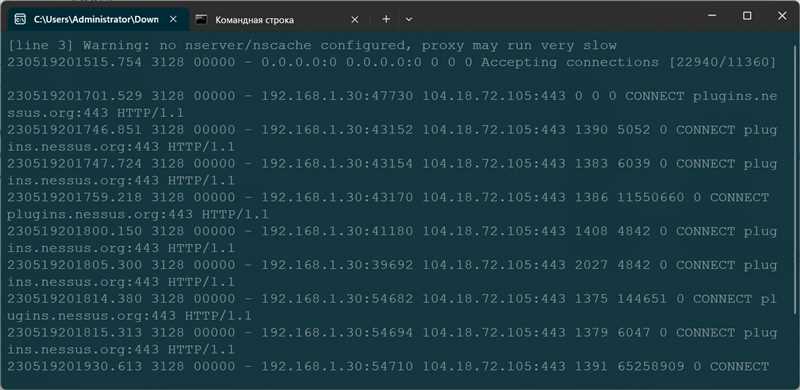Screen dimensions: 800x390
Task: Click the timestamp 230519201805.300
Action: 74,265
